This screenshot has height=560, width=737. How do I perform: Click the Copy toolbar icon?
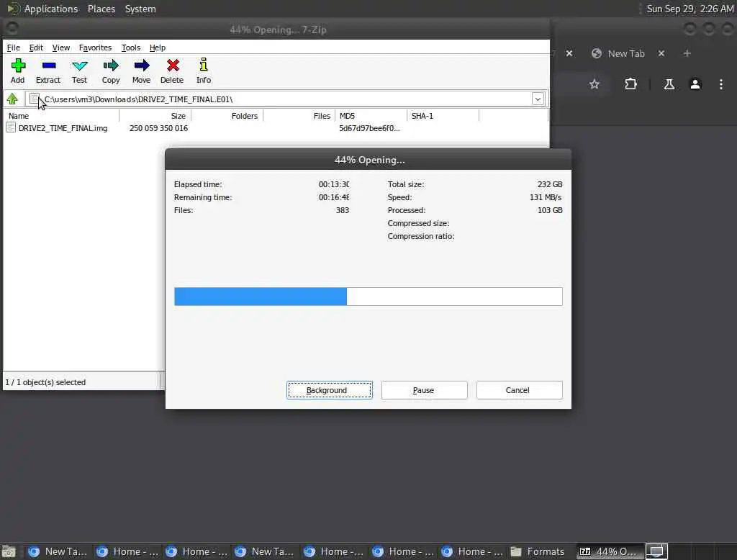111,71
